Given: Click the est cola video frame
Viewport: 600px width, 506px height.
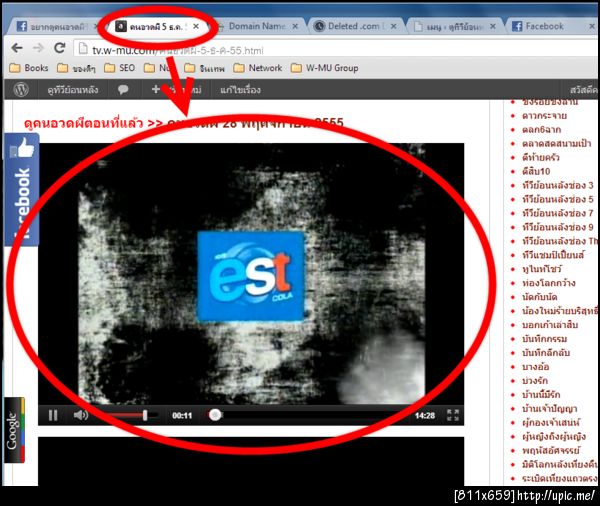Looking at the screenshot, I should (251, 274).
